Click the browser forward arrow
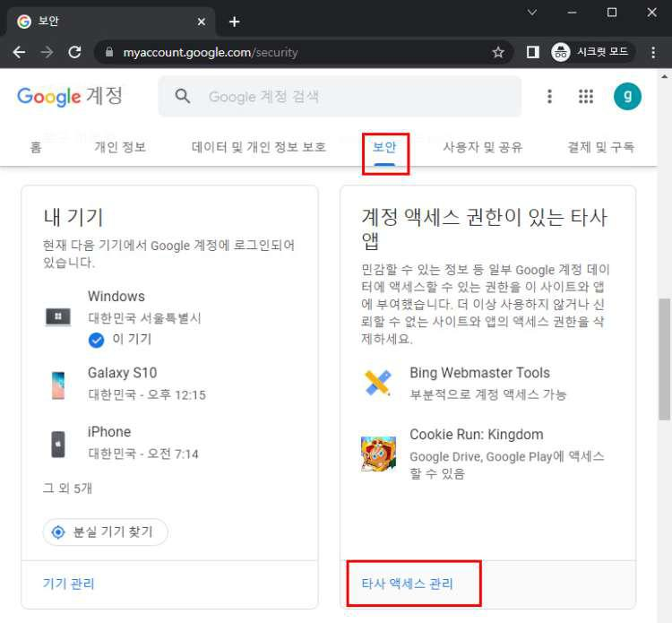The width and height of the screenshot is (672, 623). (47, 52)
